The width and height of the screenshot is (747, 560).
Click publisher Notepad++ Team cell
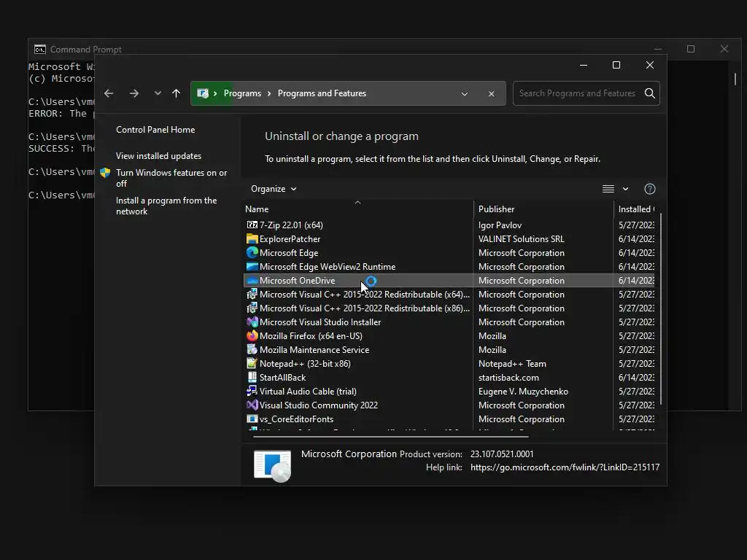pos(512,363)
